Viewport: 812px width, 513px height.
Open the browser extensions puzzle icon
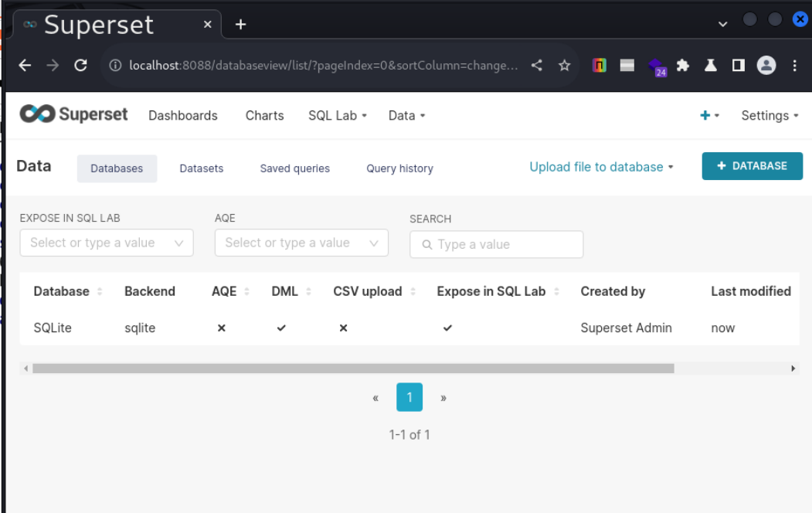click(683, 66)
